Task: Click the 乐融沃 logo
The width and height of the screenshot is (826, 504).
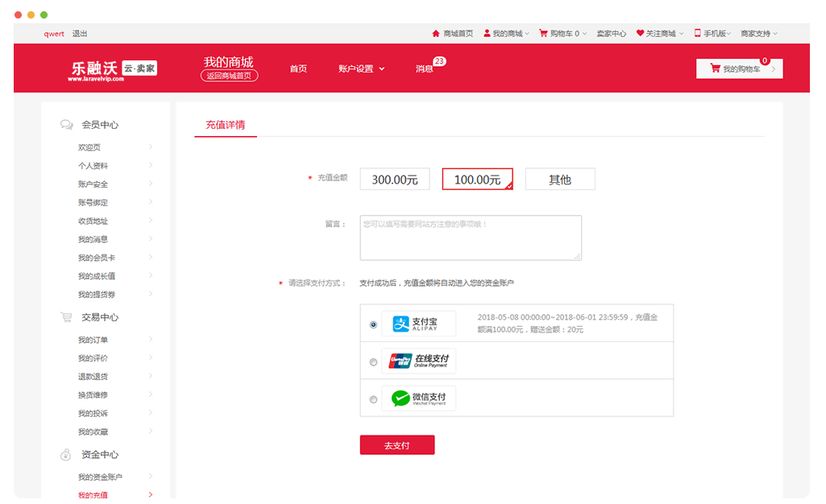Action: [x=113, y=70]
